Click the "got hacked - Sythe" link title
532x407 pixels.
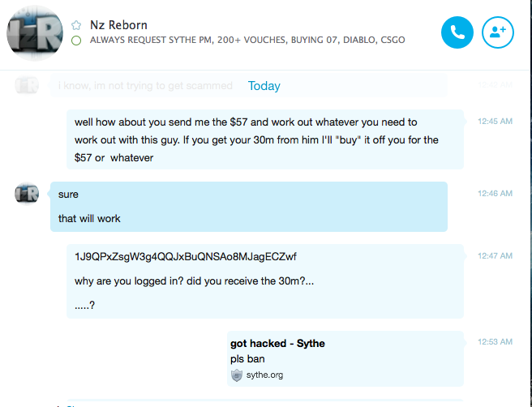pyautogui.click(x=277, y=344)
